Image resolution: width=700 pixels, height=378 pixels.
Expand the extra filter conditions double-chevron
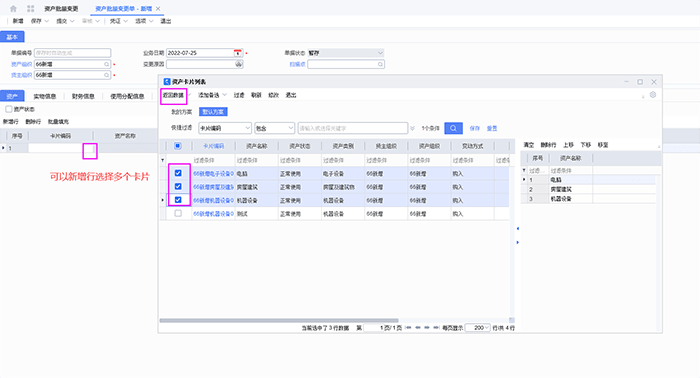412,128
